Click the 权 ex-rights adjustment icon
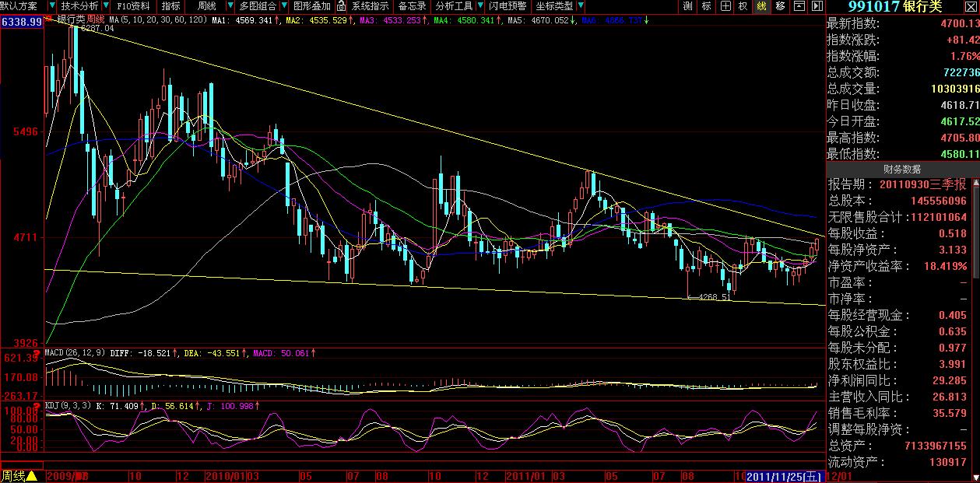 [x=743, y=6]
